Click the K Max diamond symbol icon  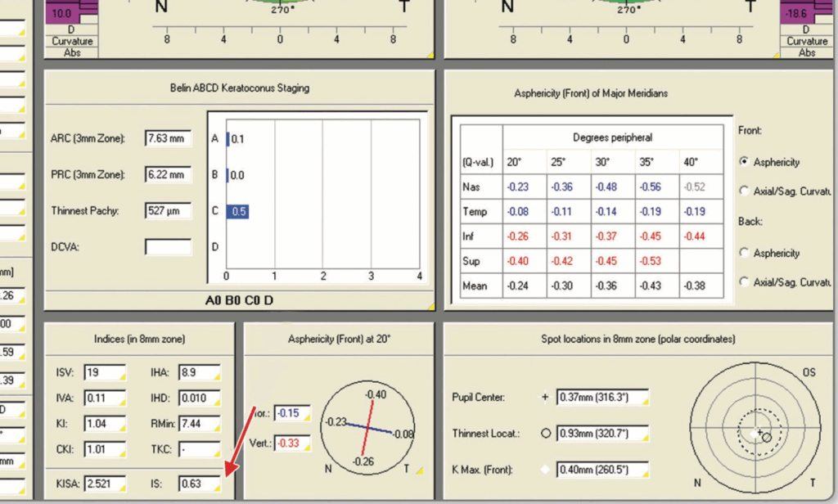click(545, 470)
